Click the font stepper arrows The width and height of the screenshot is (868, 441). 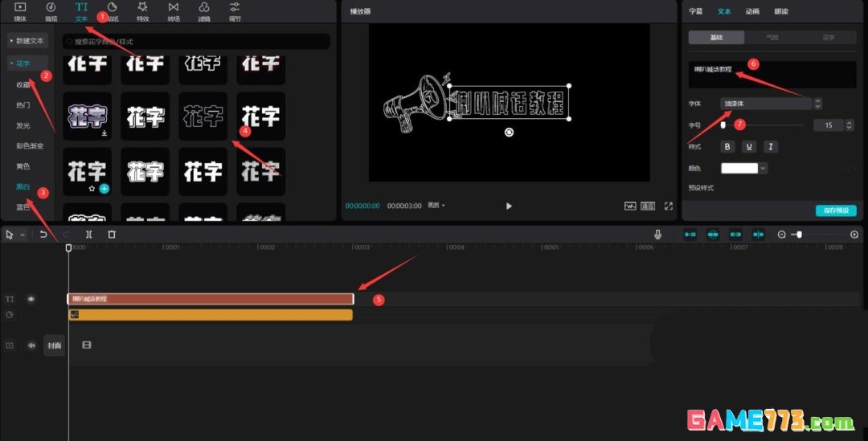pyautogui.click(x=817, y=104)
